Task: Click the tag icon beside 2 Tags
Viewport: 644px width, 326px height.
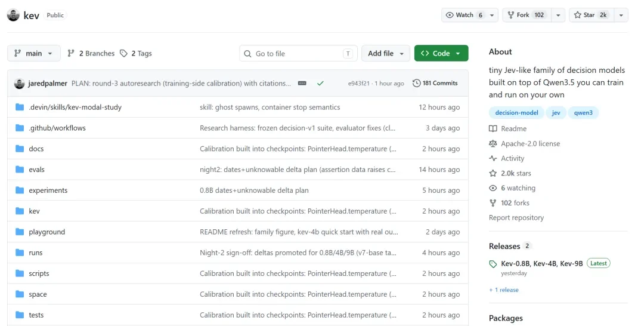Action: pos(123,54)
